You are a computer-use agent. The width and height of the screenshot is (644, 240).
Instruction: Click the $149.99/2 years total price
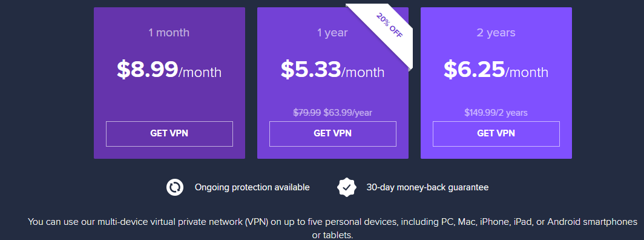[496, 112]
